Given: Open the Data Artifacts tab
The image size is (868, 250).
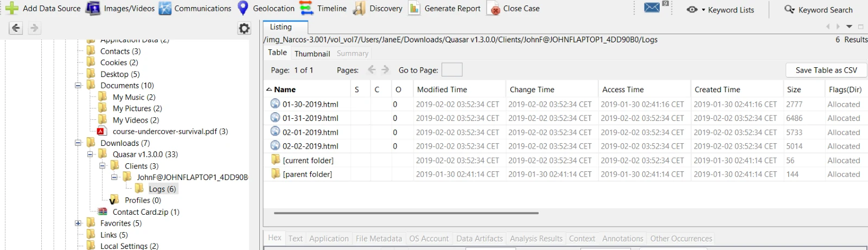Looking at the screenshot, I should tap(480, 239).
